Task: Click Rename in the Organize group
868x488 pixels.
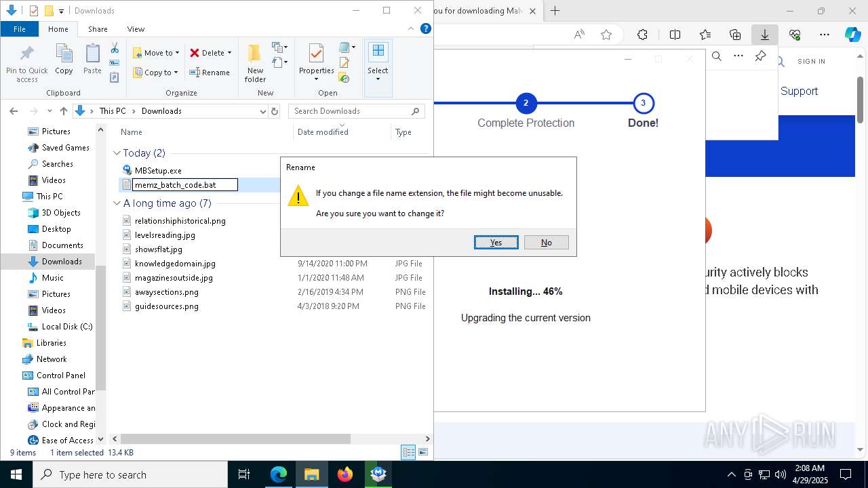Action: click(210, 73)
